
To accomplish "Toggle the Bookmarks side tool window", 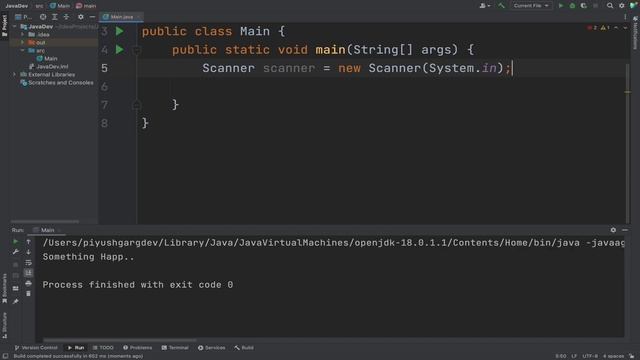I will click(x=4, y=288).
